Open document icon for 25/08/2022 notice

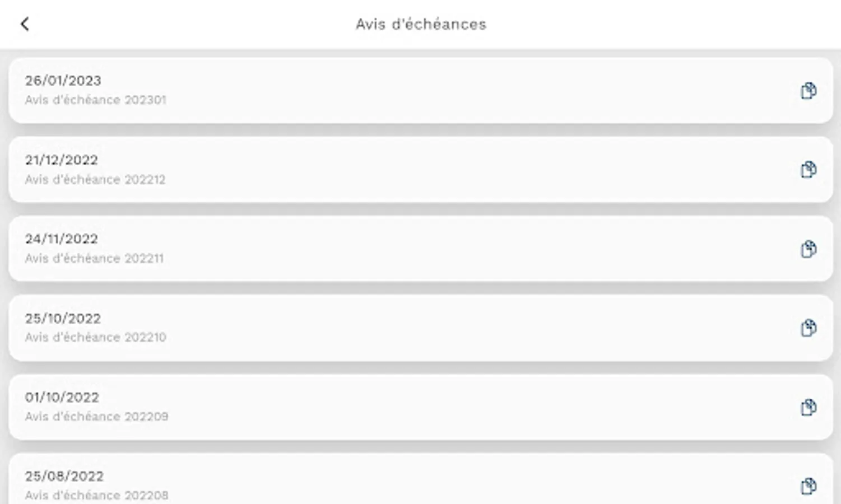coord(808,486)
